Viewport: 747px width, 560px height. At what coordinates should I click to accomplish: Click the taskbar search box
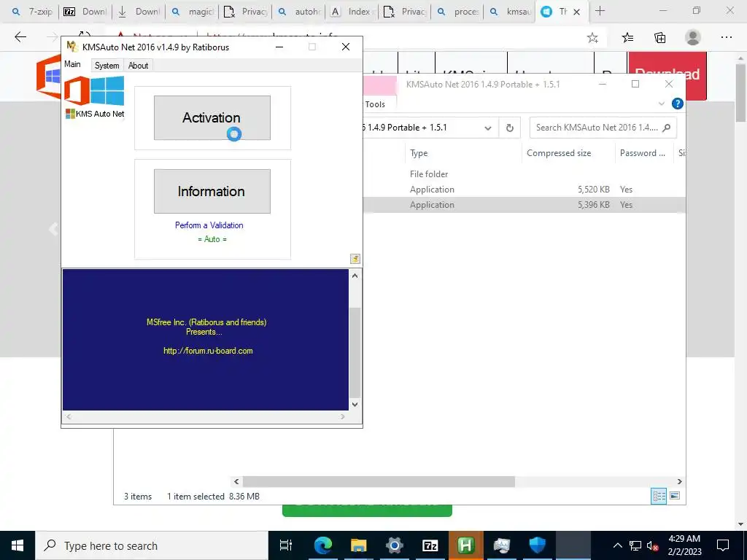tap(152, 545)
